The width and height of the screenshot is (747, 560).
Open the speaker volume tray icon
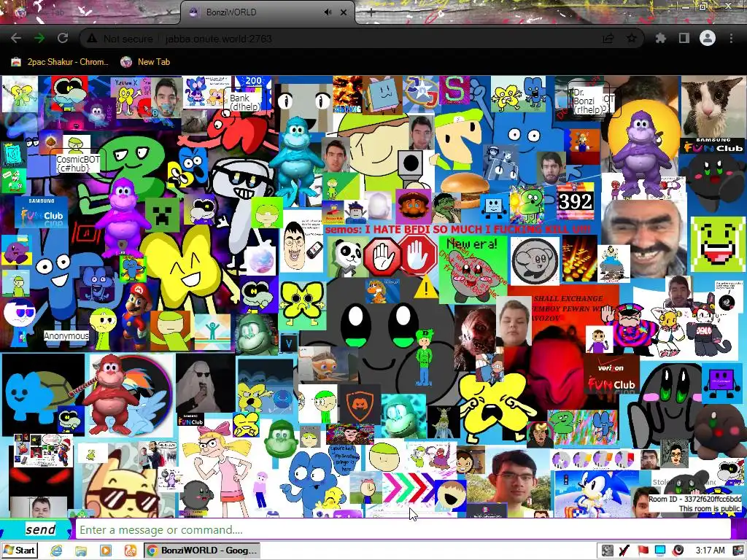click(x=678, y=551)
